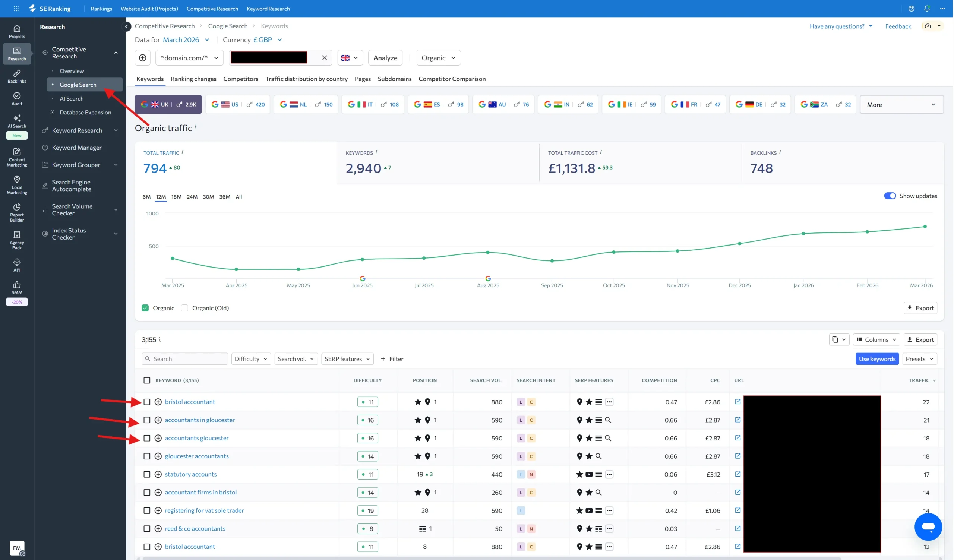Toggle the Show updates switch
Viewport: 954px width, 560px height.
(x=890, y=196)
